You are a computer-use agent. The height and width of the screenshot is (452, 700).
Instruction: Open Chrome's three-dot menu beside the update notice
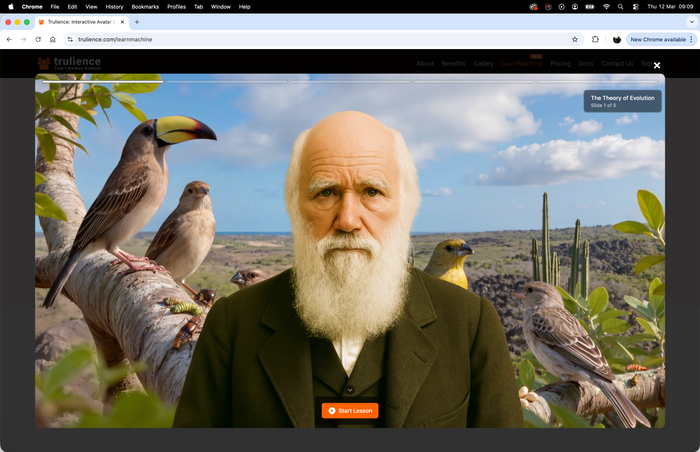click(x=691, y=39)
